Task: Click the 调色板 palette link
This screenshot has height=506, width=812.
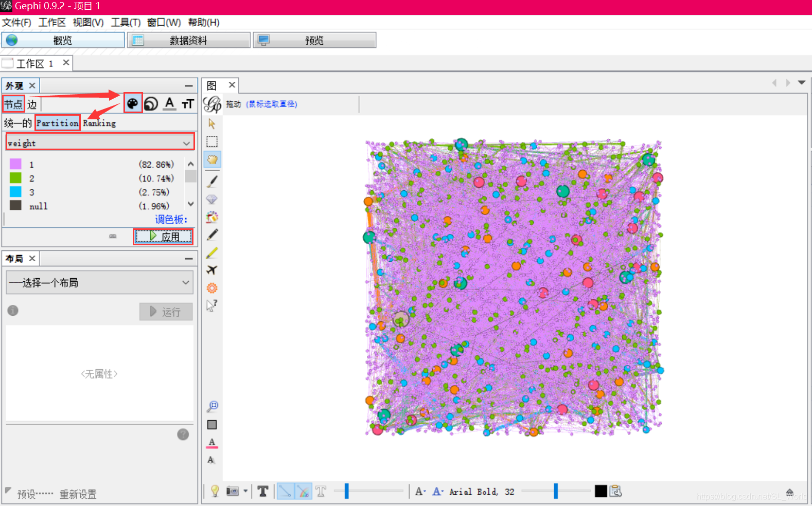Action: (171, 220)
